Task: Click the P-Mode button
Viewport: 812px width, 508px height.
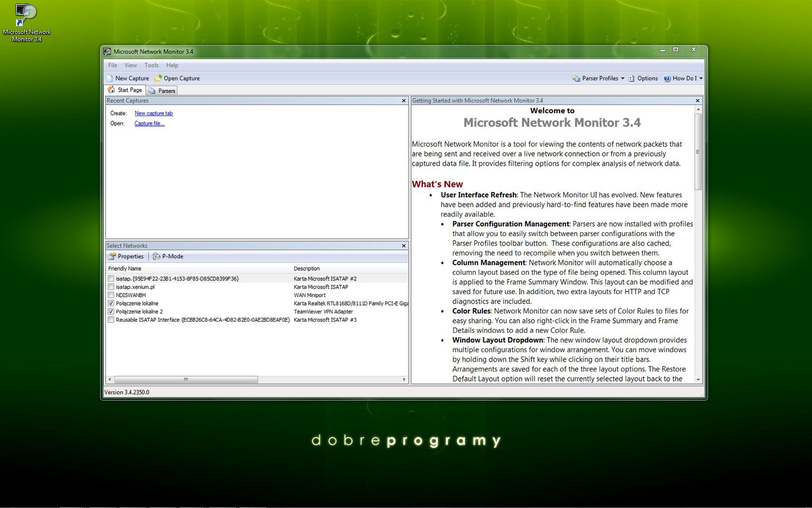Action: click(168, 256)
